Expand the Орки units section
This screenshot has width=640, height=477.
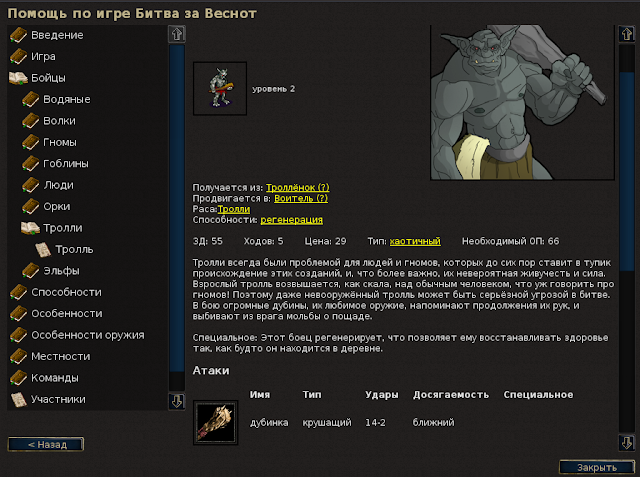click(57, 206)
